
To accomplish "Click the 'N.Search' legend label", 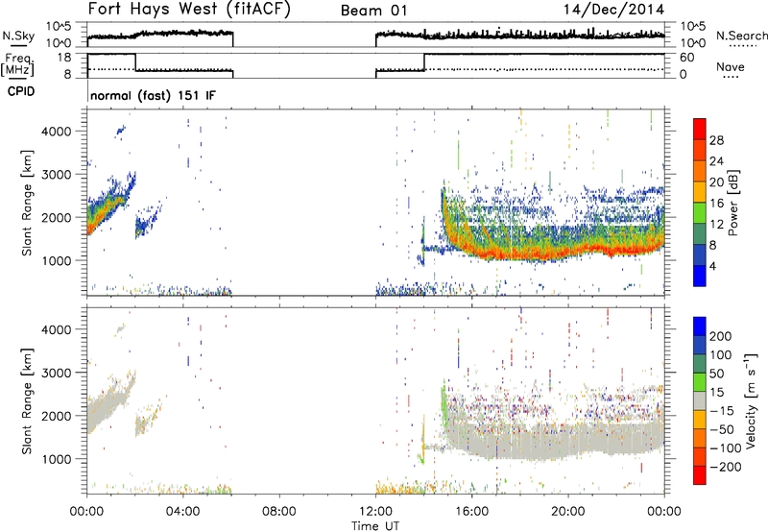I will coord(741,36).
